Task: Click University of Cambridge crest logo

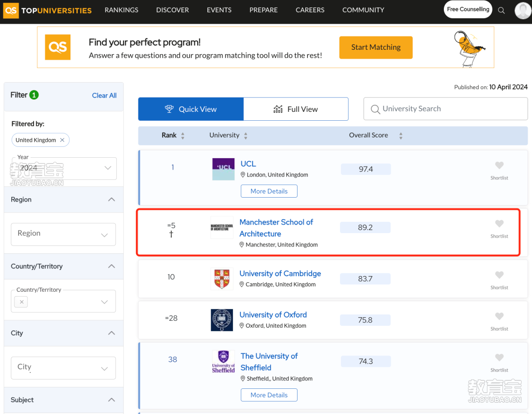Action: pos(222,279)
